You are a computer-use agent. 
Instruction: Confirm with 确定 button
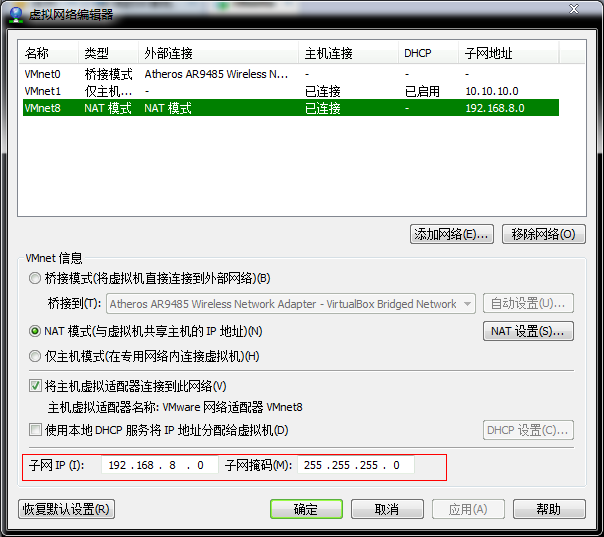click(306, 509)
